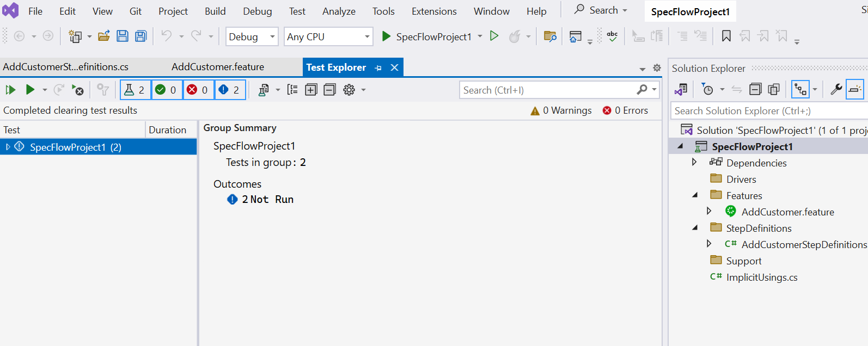Viewport: 868px width, 346px height.
Task: Expand SpecFlowProject1 (2) test node
Action: coord(8,147)
